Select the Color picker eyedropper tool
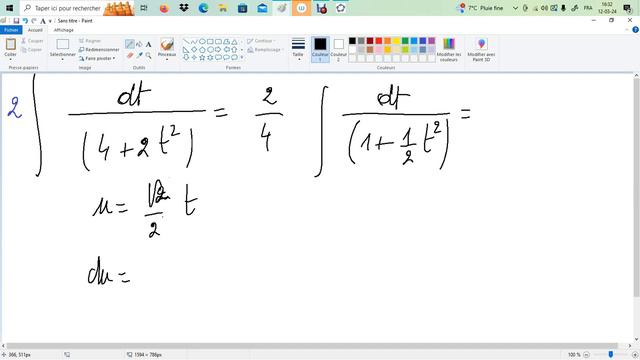This screenshot has height=360, width=640. click(139, 55)
